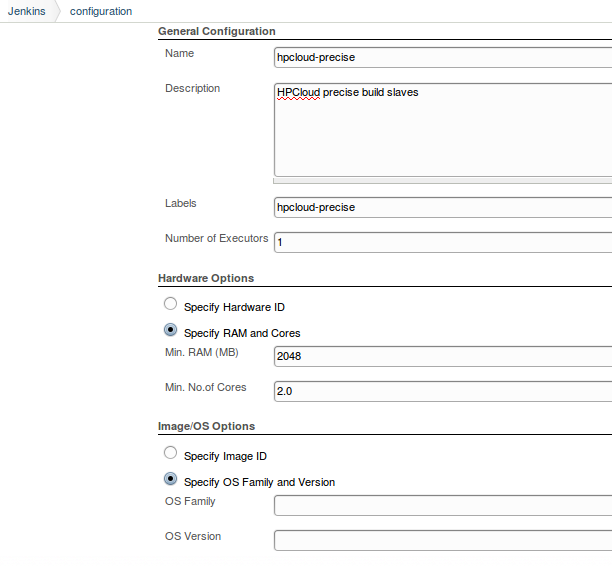Click the Number of Executors field

pos(442,242)
